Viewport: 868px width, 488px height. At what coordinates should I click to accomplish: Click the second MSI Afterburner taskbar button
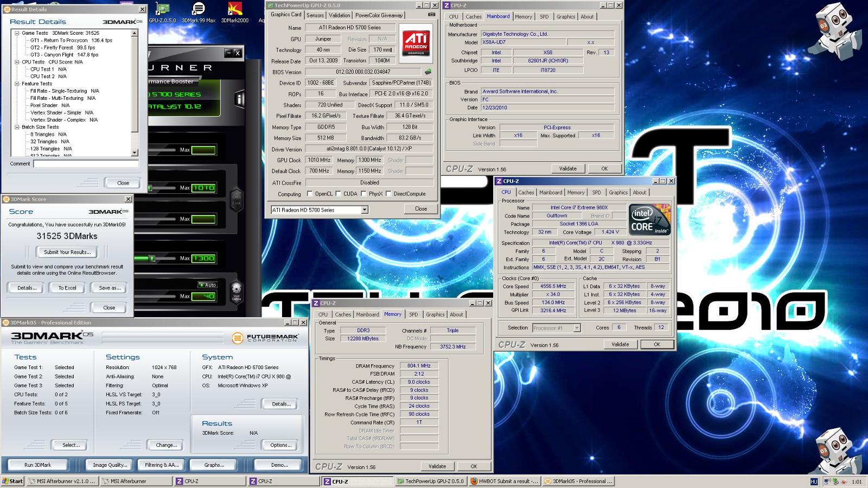coord(136,481)
